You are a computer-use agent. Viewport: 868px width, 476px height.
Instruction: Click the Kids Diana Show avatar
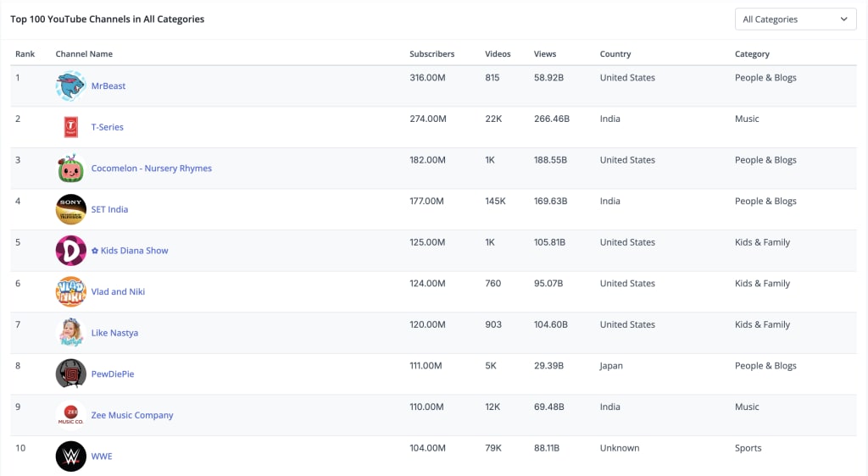pos(71,251)
